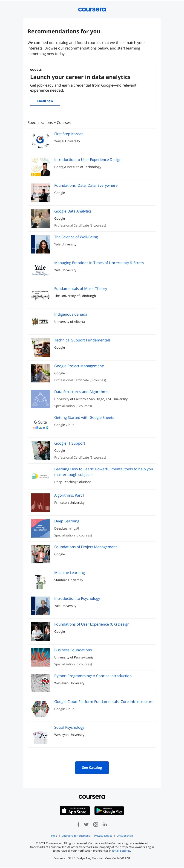Screen dimensions: 184x868
Task: Open the Coursera for Business link
Action: pyautogui.click(x=76, y=836)
